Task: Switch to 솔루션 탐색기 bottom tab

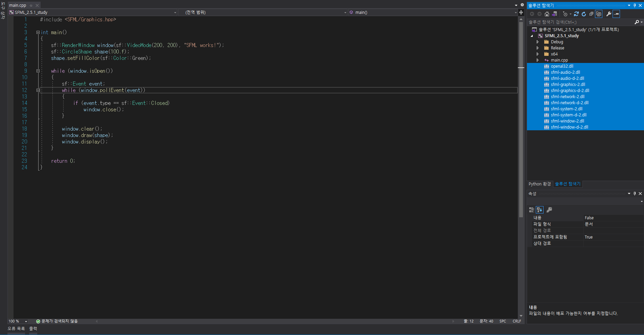Action: (568, 184)
